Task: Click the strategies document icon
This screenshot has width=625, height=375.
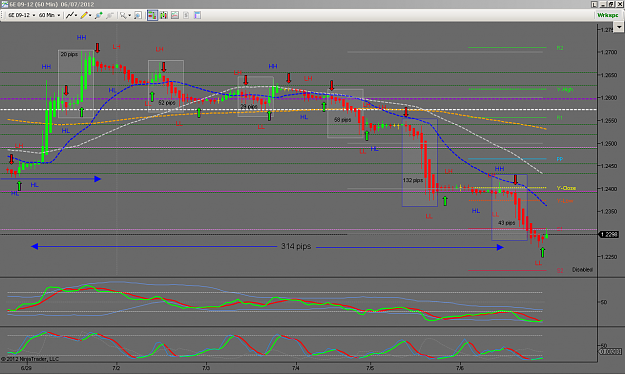Action: click(x=186, y=15)
